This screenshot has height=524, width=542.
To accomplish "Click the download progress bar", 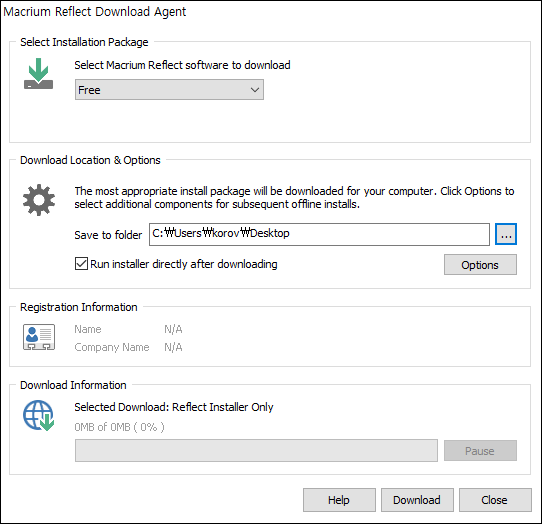I will (x=256, y=451).
